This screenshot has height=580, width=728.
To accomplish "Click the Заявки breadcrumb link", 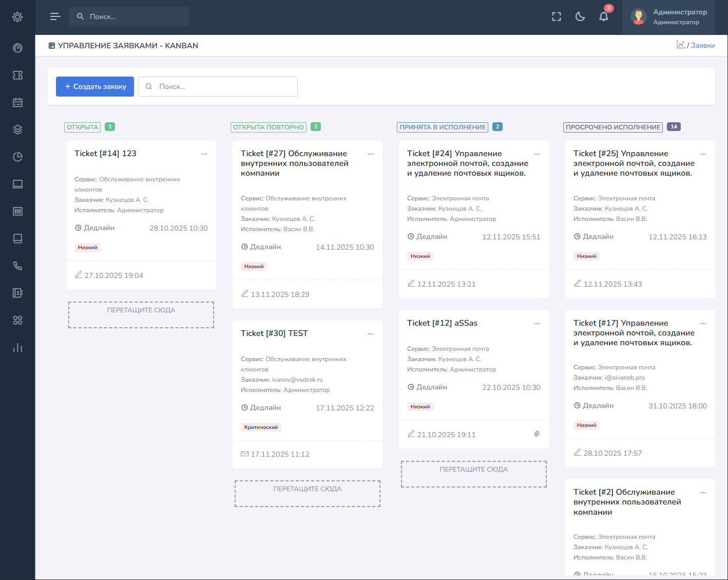I will coord(703,46).
